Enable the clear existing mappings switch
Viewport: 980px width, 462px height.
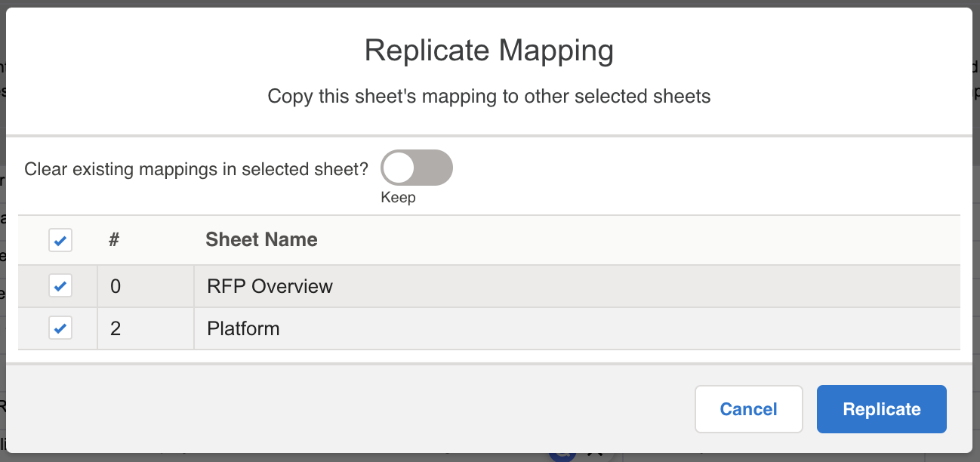(417, 168)
